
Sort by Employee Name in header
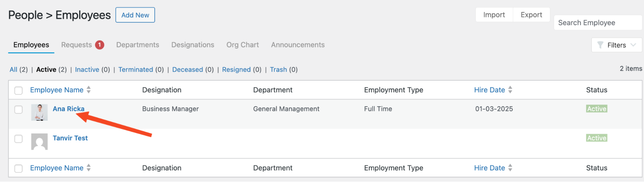click(57, 90)
